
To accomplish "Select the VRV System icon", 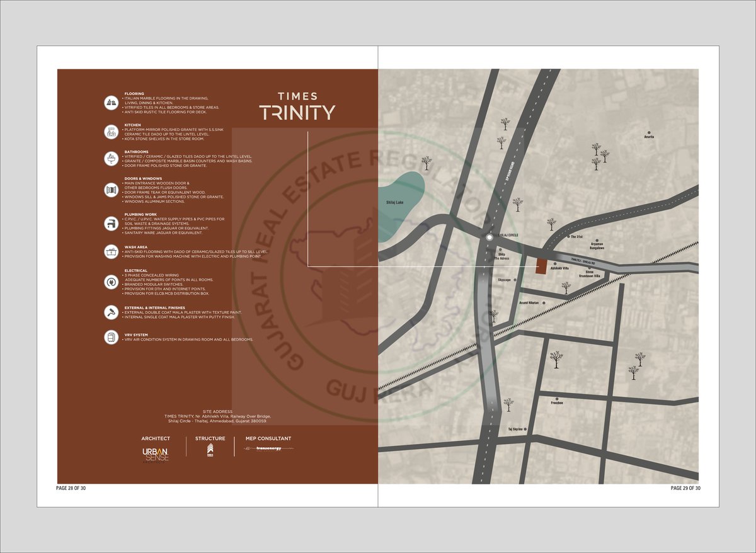I will coord(112,337).
